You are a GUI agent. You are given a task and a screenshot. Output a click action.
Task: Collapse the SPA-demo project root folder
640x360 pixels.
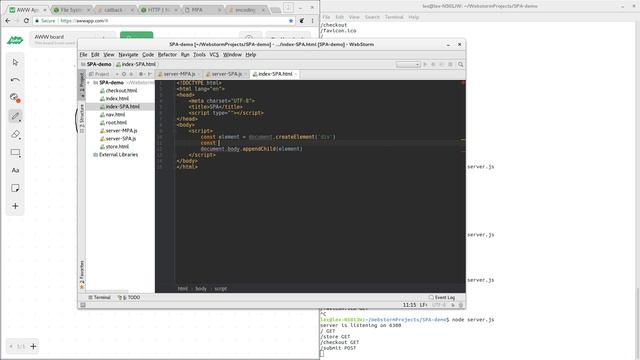(89, 82)
